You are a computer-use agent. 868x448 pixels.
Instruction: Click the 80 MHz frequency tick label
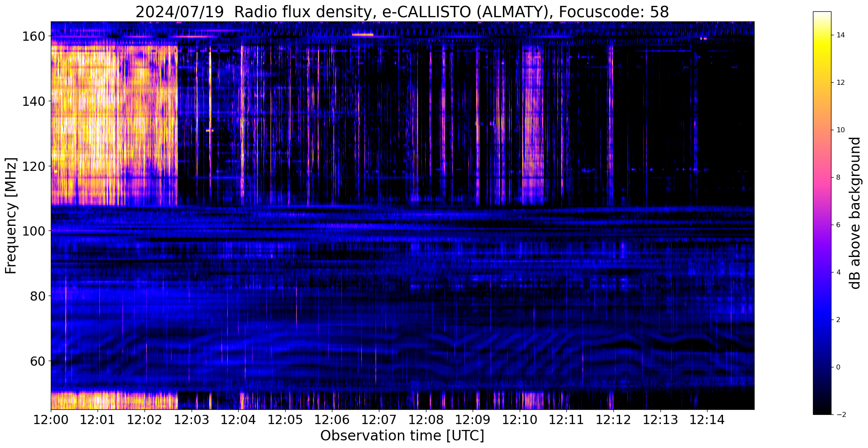38,296
